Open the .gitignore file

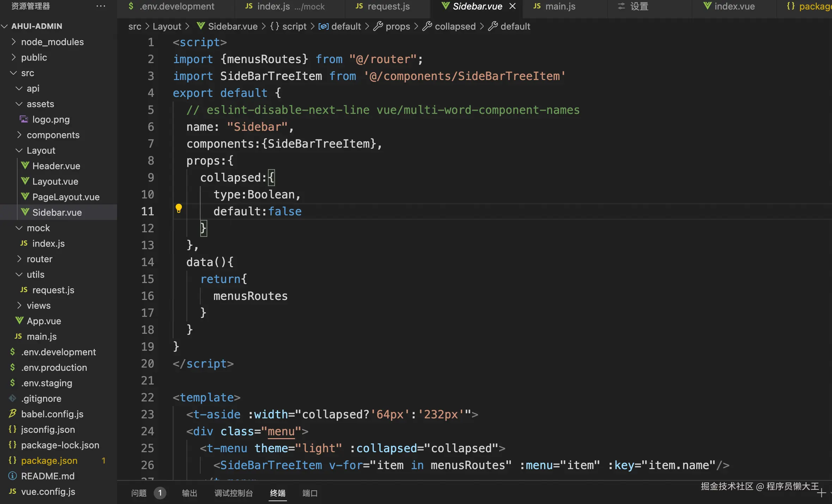coord(41,399)
